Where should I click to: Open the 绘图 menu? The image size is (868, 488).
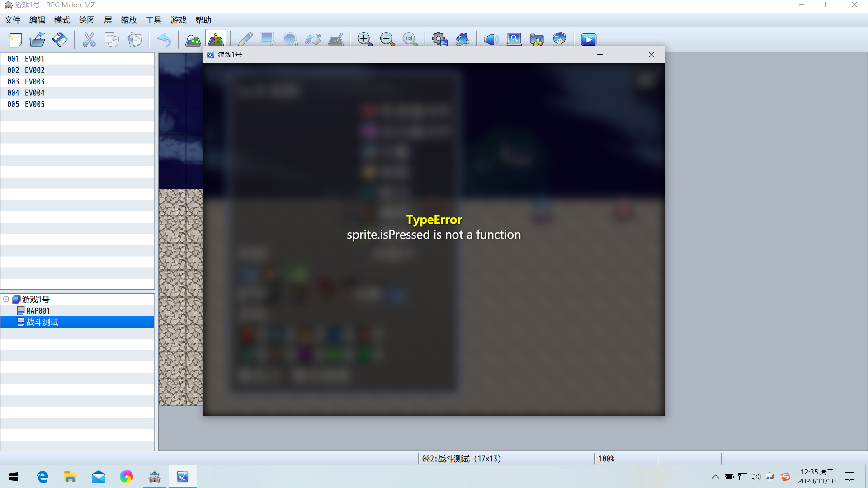(x=87, y=20)
